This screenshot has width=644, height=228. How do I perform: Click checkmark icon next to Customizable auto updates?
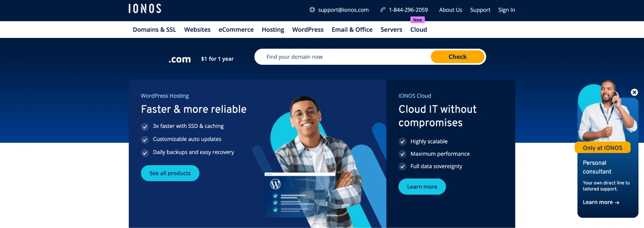click(x=145, y=140)
